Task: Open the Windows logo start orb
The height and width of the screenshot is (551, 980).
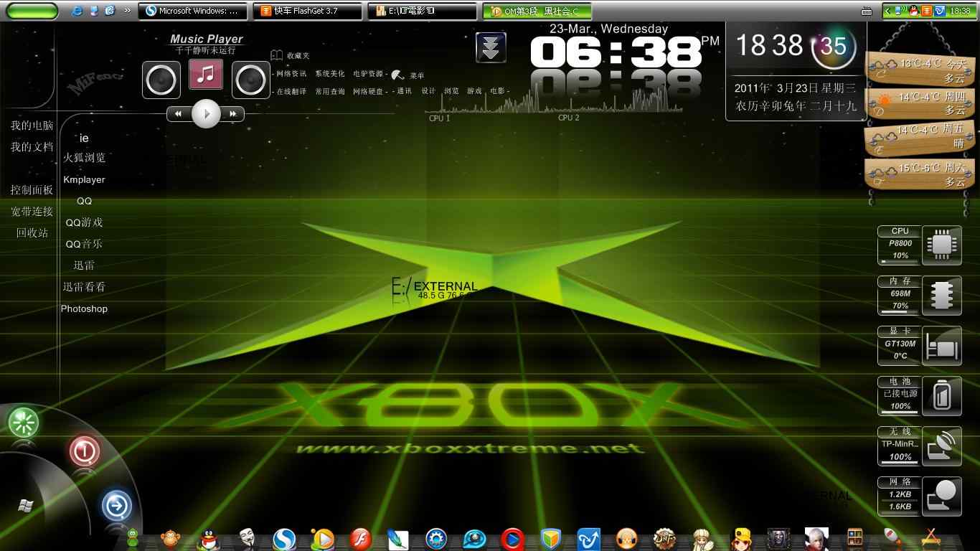Action: 25,506
